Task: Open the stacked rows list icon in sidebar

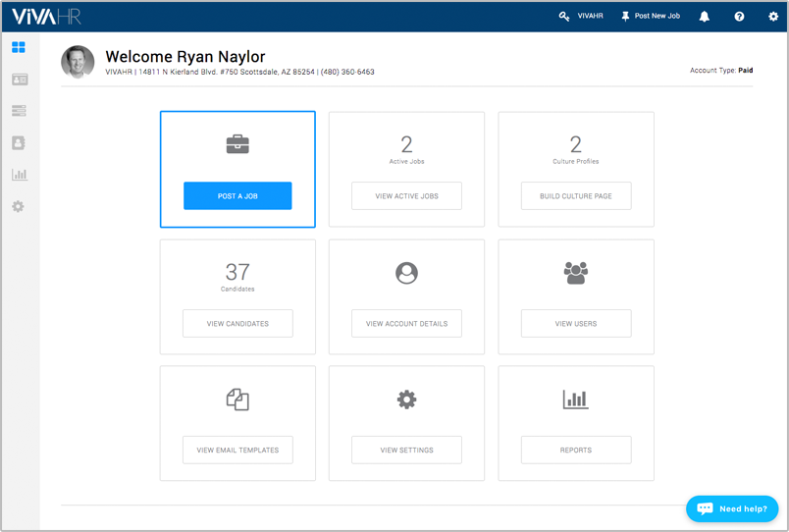Action: [19, 111]
